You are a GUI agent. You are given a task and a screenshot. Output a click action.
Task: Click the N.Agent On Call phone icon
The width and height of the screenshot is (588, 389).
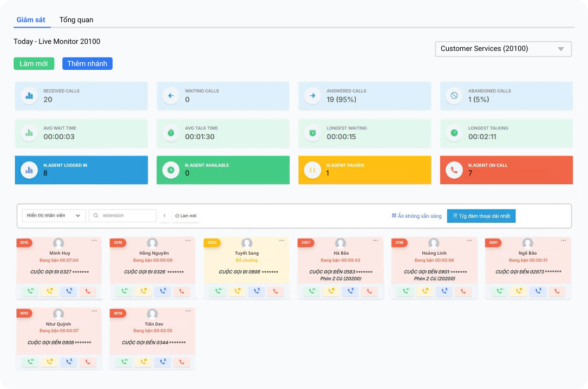click(454, 170)
